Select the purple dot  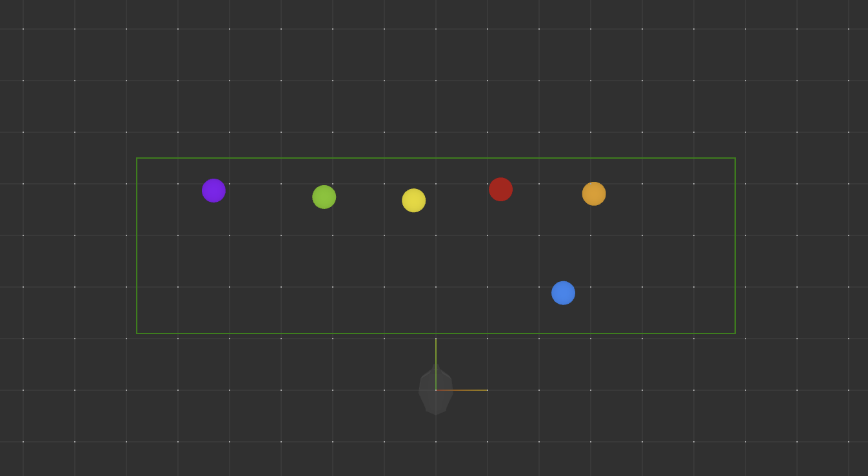coord(213,191)
